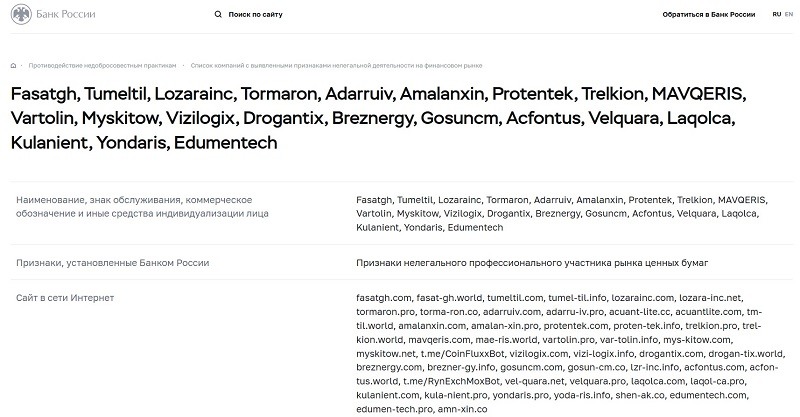
Task: Click the amn-xin.co site entry
Action: coord(462,409)
